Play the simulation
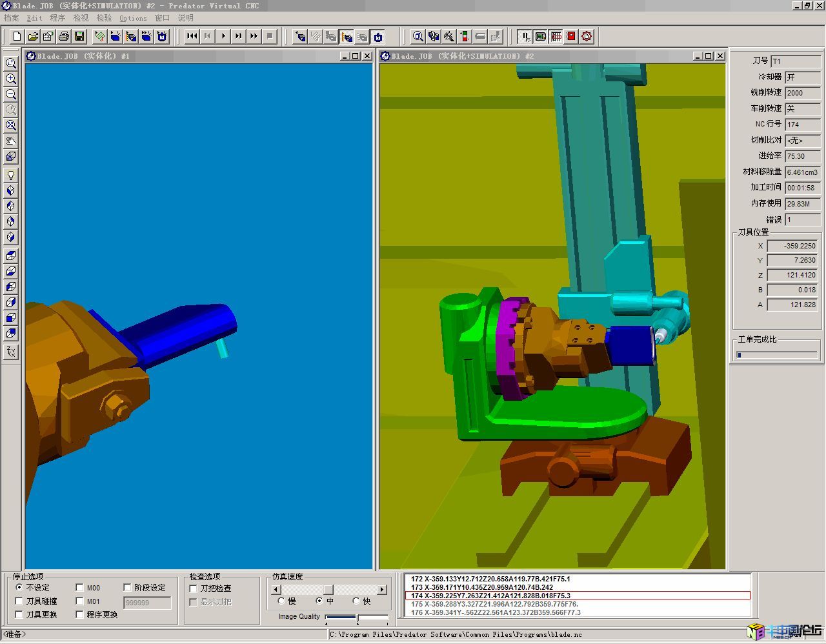The width and height of the screenshot is (826, 644). tap(223, 36)
